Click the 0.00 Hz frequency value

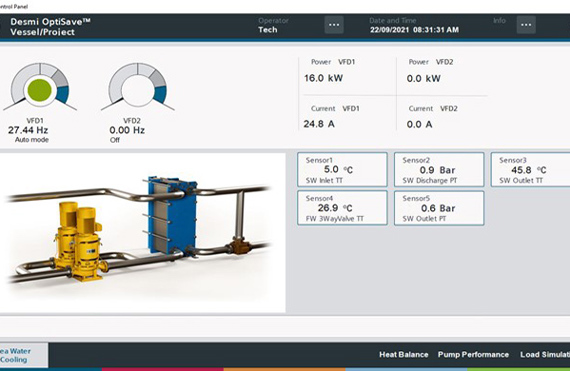click(x=127, y=130)
